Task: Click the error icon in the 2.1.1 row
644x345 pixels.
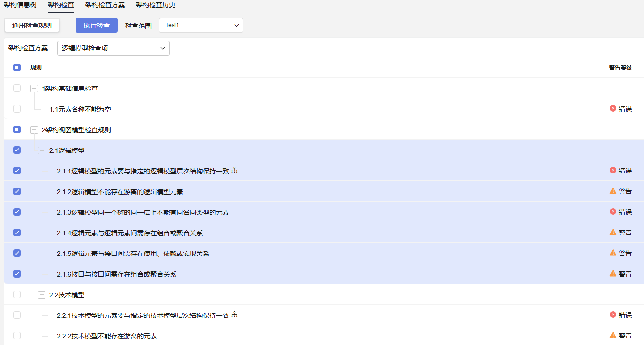Action: (x=613, y=170)
